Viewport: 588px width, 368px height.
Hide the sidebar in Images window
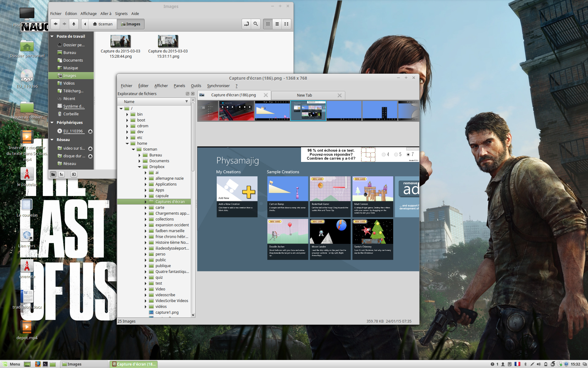pyautogui.click(x=74, y=174)
